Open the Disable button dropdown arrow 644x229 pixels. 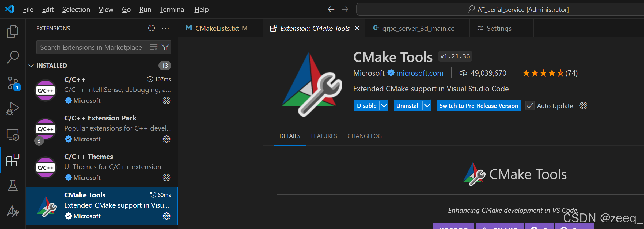[384, 106]
